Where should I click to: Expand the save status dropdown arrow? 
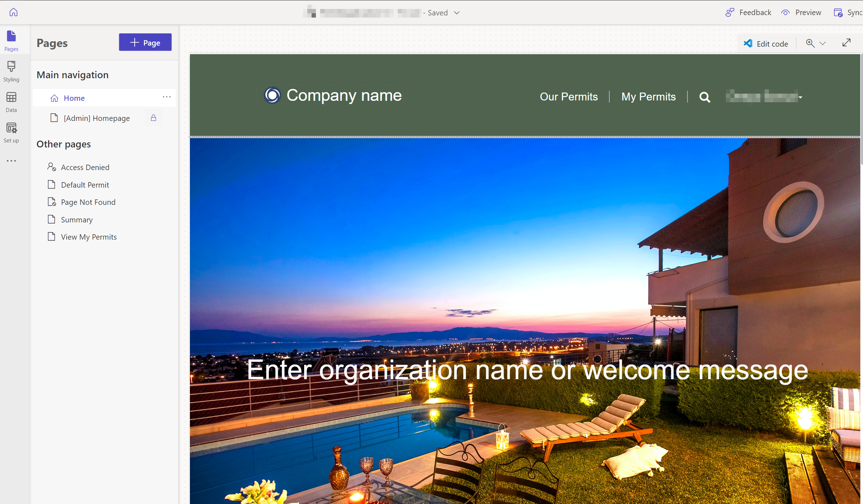457,12
